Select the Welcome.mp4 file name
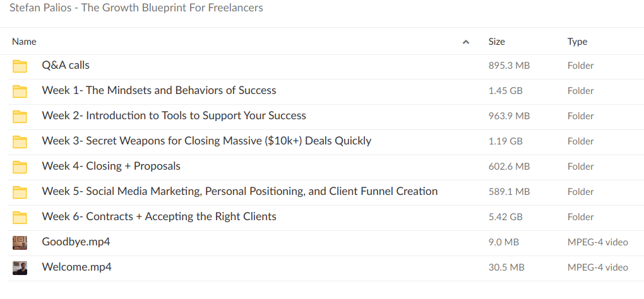This screenshot has width=644, height=299. (76, 267)
